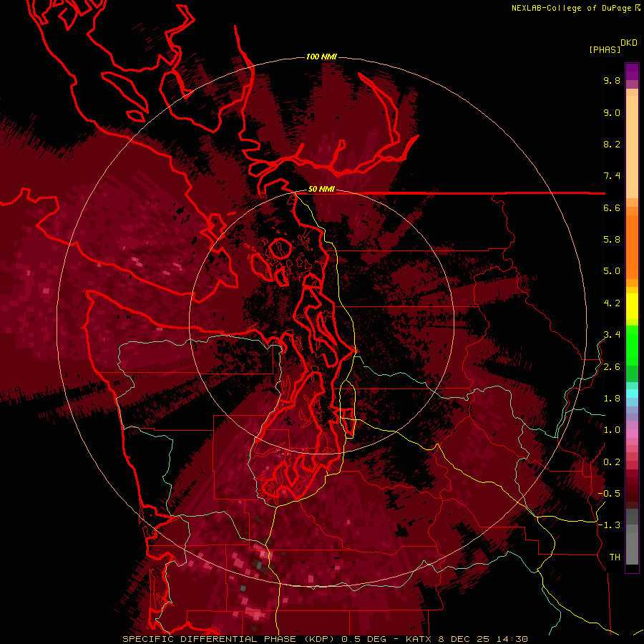Select the 5.0 legend value

pos(612,271)
